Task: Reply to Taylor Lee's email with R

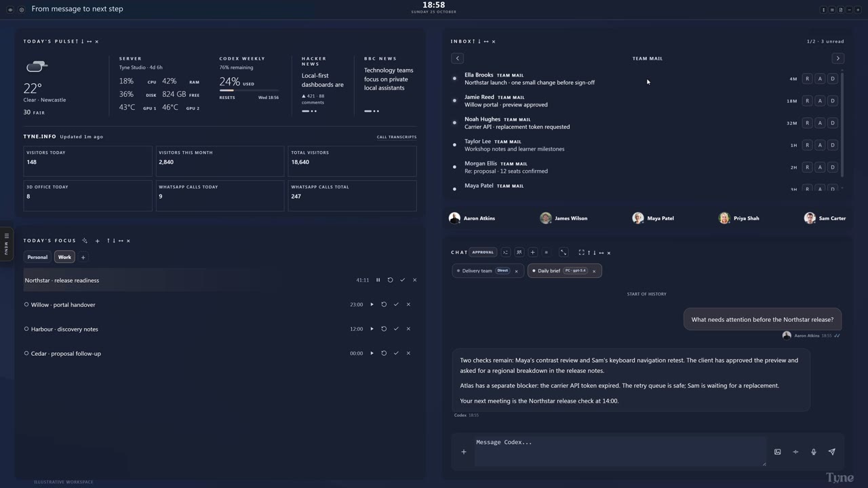Action: (x=807, y=145)
